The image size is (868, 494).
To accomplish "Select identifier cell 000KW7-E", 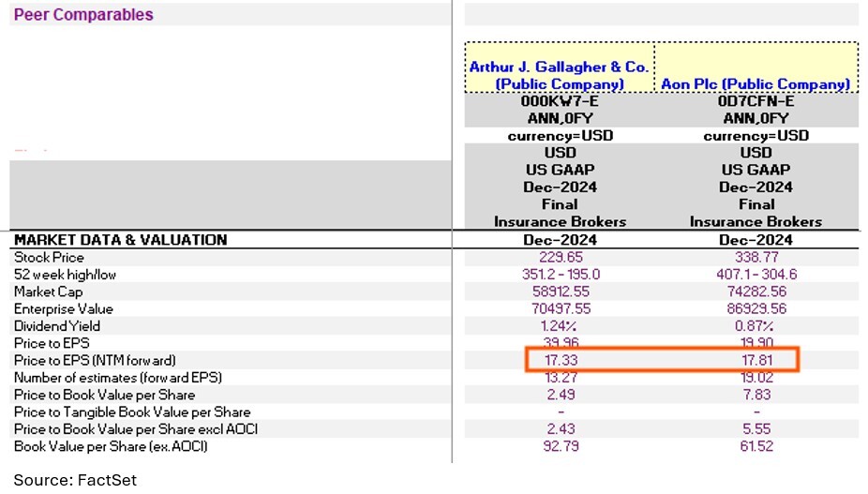I will (560, 101).
